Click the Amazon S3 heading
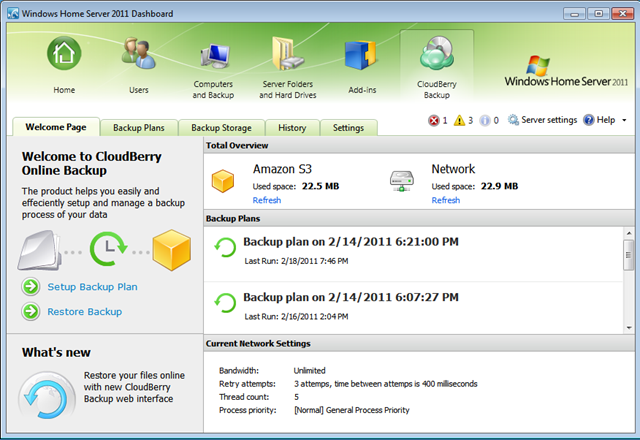640x440 pixels. point(282,169)
